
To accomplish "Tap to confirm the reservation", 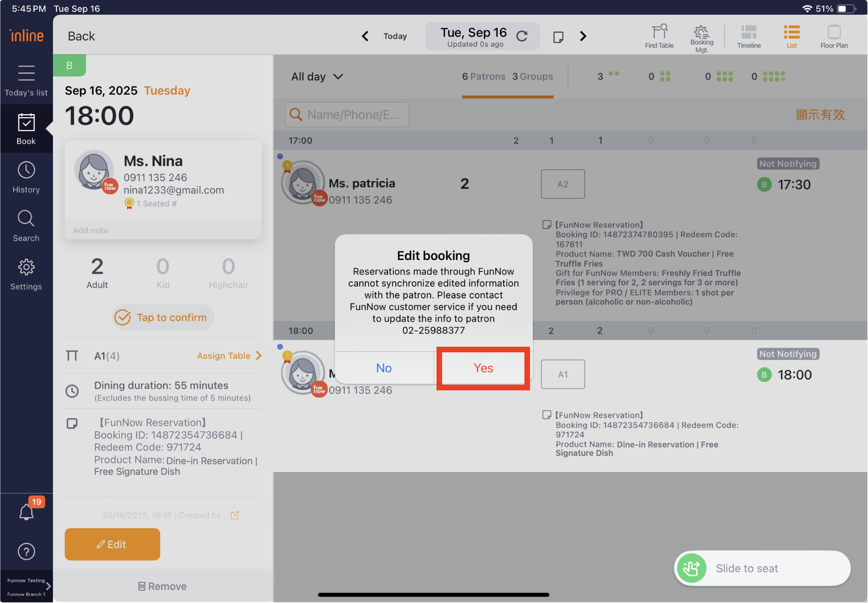I will tap(163, 317).
